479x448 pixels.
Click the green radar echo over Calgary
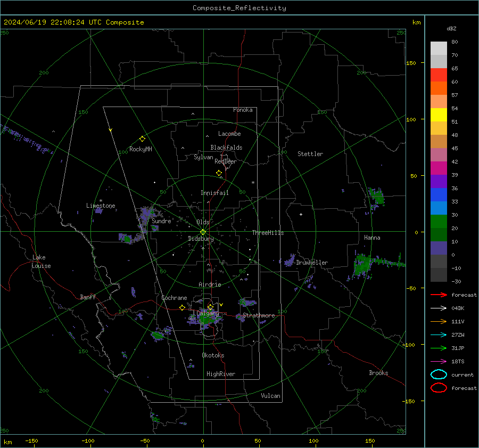pyautogui.click(x=205, y=318)
